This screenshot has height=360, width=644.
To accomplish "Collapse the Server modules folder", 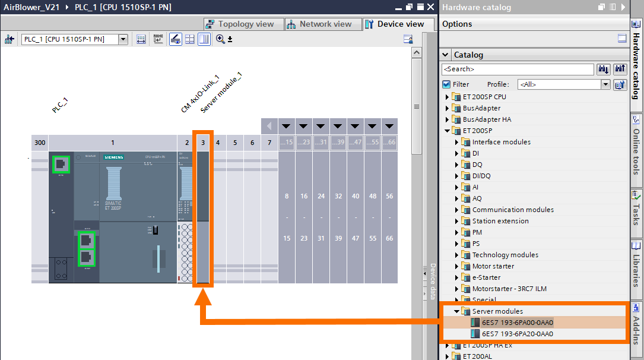I will click(456, 311).
